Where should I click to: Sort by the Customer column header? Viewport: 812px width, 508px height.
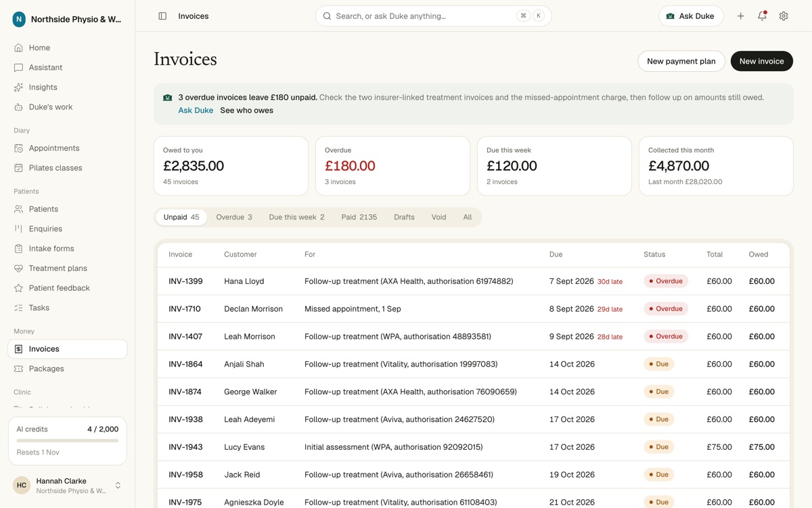click(240, 255)
